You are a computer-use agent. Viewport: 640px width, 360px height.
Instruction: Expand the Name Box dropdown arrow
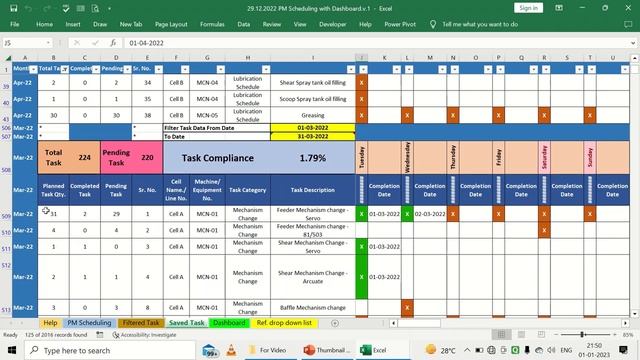point(48,43)
